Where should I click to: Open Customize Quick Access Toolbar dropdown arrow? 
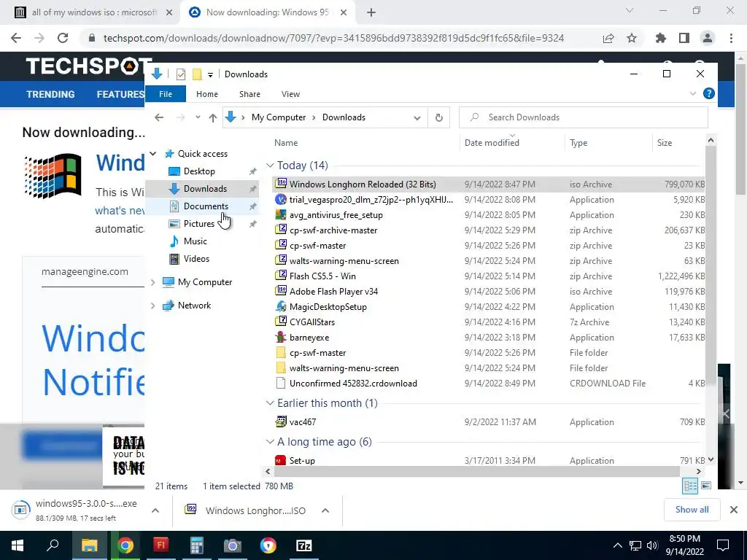(210, 75)
